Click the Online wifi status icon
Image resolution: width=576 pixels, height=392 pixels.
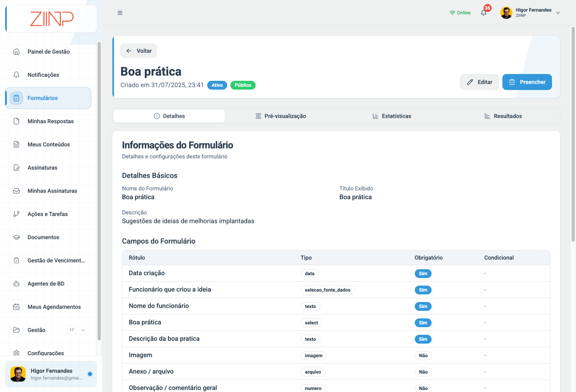coord(452,13)
